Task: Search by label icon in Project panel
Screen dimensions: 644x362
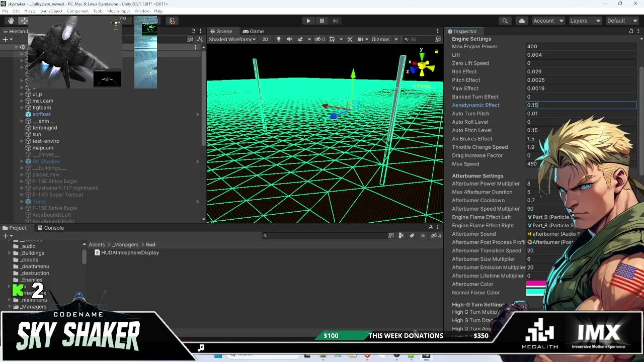Action: (412, 235)
